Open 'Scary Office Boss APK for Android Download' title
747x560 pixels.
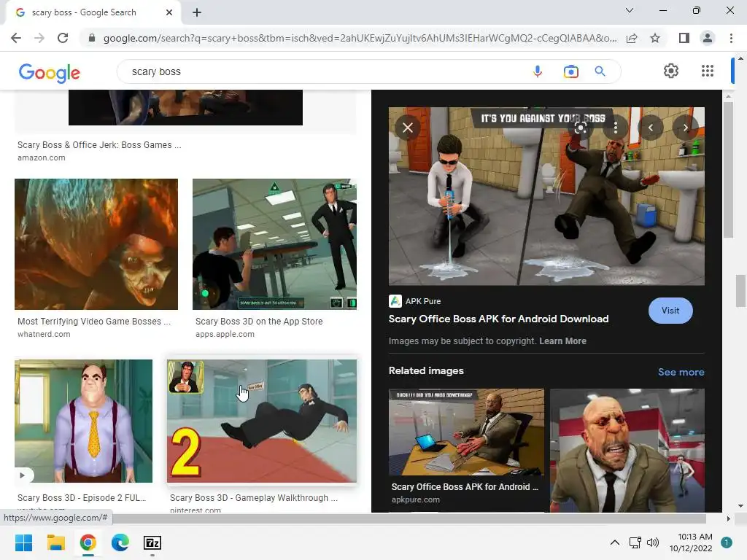pyautogui.click(x=498, y=319)
